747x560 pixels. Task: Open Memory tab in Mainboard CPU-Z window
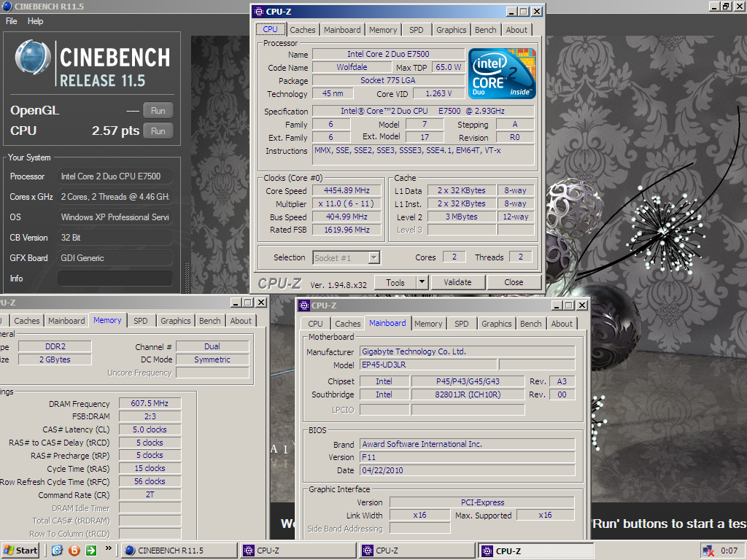(x=428, y=323)
